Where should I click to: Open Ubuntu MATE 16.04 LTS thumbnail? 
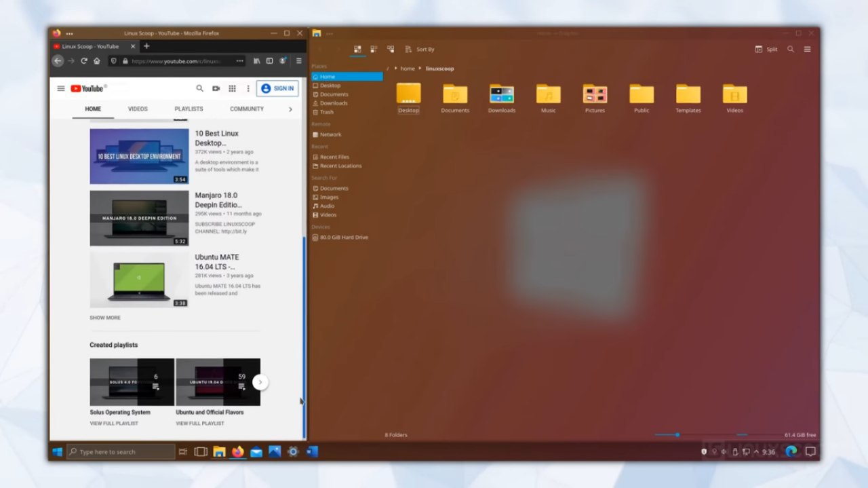[x=139, y=280]
